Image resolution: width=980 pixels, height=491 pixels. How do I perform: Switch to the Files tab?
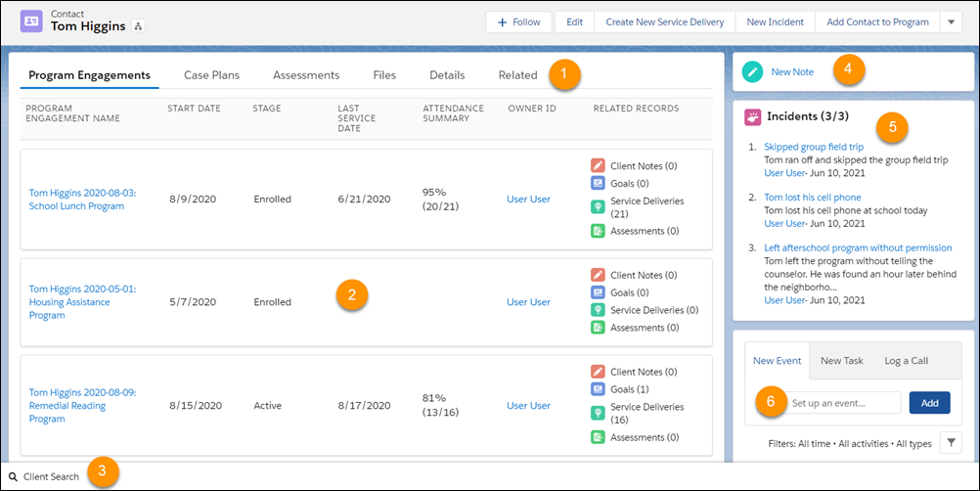point(384,75)
